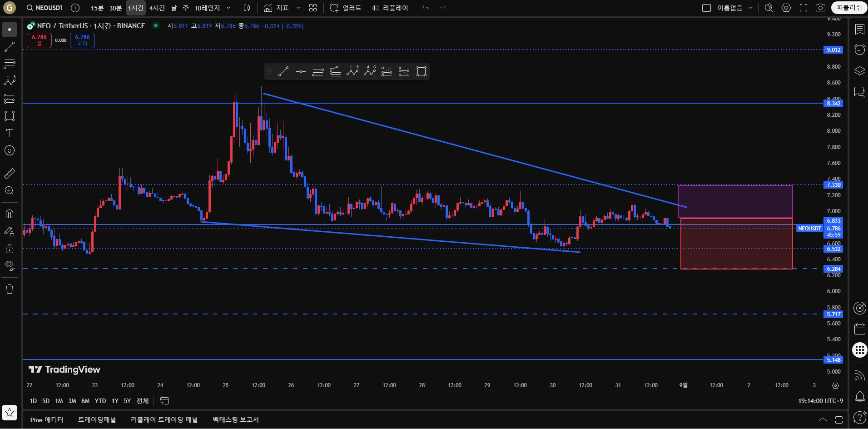Select the trend line tool in left toolbar
Image resolution: width=868 pixels, height=429 pixels.
click(x=10, y=47)
